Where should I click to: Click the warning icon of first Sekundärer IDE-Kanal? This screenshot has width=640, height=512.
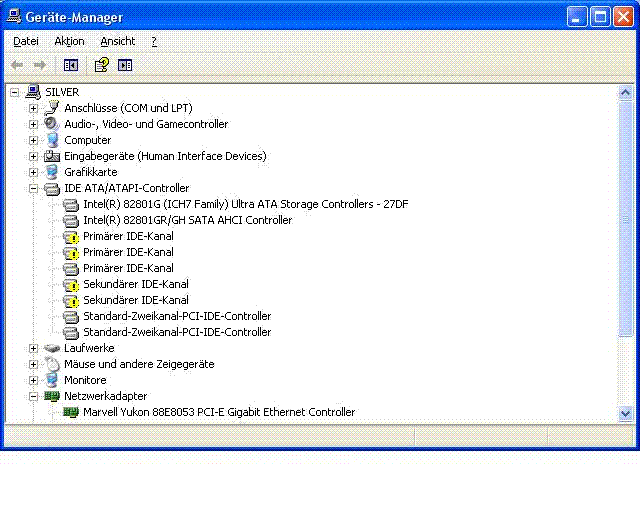coord(71,285)
